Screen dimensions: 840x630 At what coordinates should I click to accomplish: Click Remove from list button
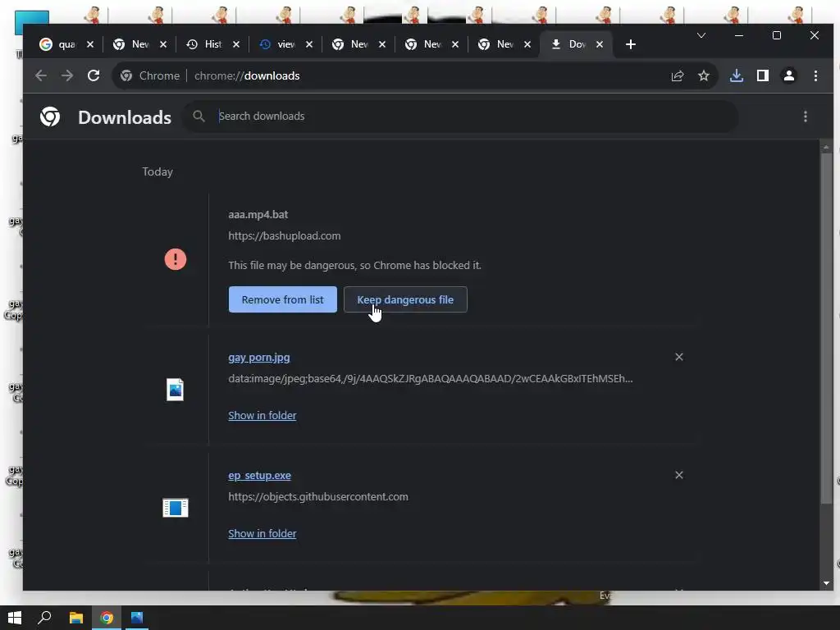coord(283,299)
